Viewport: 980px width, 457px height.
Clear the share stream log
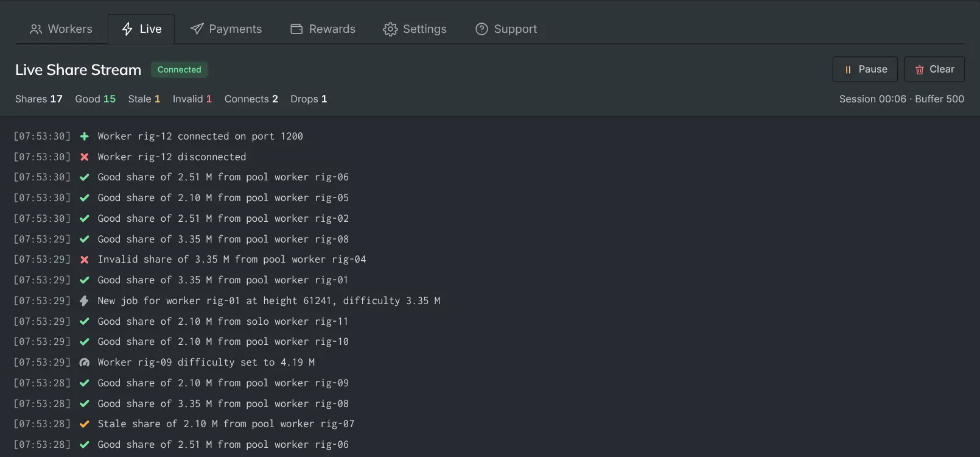point(934,69)
